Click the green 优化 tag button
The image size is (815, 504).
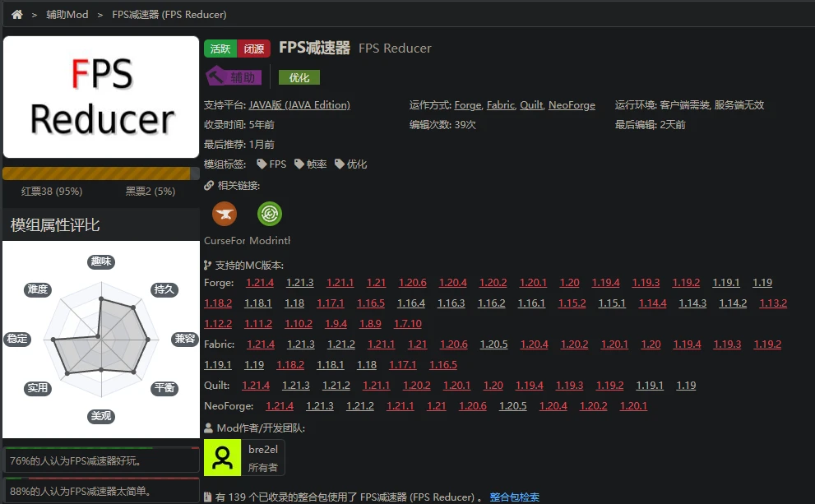pos(299,76)
